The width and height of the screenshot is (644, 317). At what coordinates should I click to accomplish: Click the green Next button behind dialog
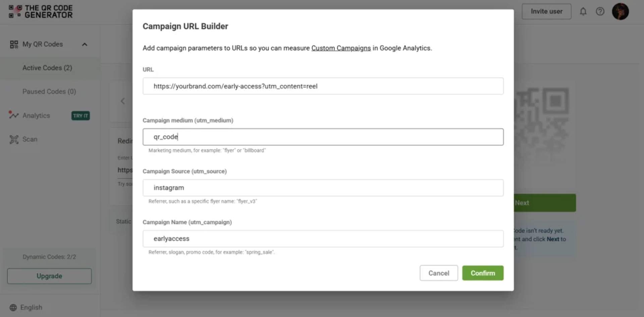click(x=545, y=203)
